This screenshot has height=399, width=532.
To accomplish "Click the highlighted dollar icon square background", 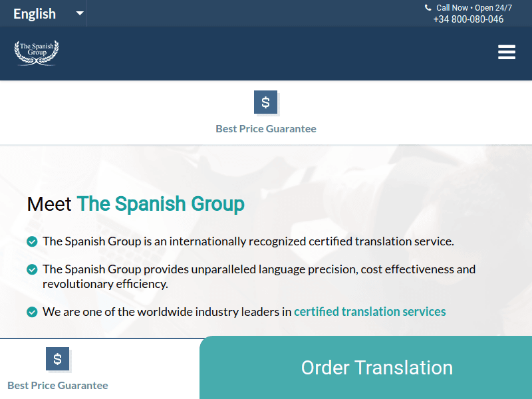I will (x=266, y=102).
